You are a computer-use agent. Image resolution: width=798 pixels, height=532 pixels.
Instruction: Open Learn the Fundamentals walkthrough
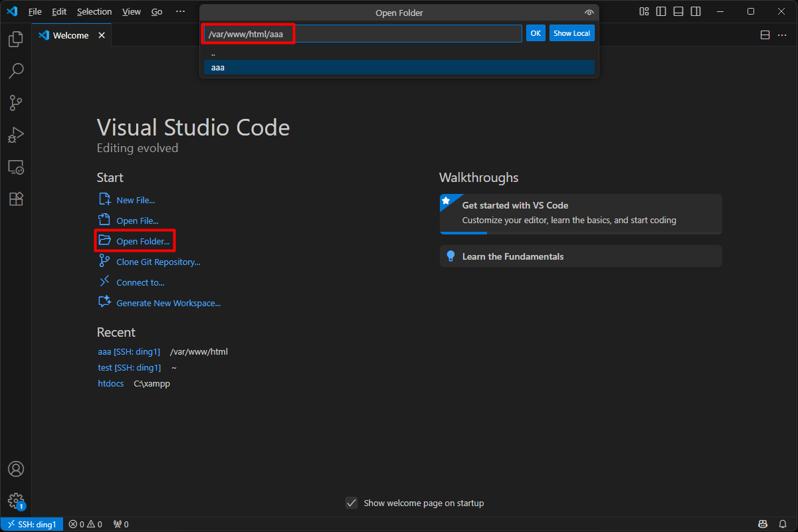(581, 256)
